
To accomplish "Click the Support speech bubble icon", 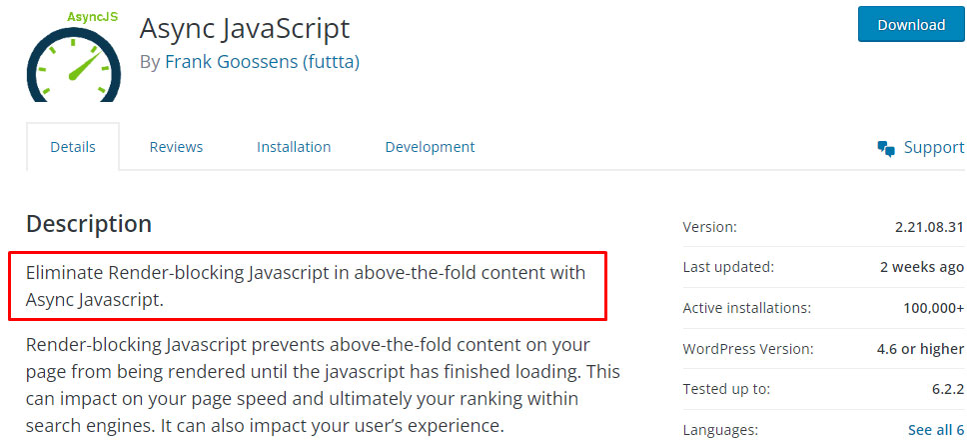I will pyautogui.click(x=886, y=148).
